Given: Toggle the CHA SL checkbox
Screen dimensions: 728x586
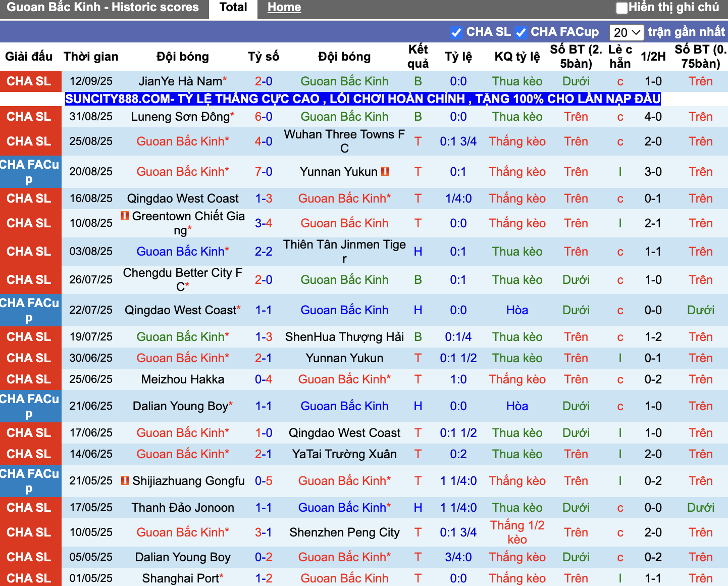Looking at the screenshot, I should 456,32.
